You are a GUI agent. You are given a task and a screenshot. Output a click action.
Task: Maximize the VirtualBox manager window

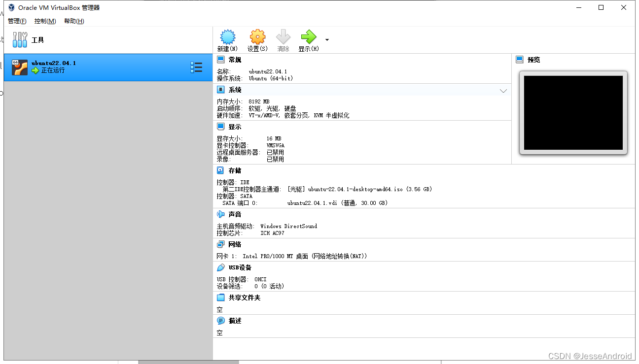(601, 7)
